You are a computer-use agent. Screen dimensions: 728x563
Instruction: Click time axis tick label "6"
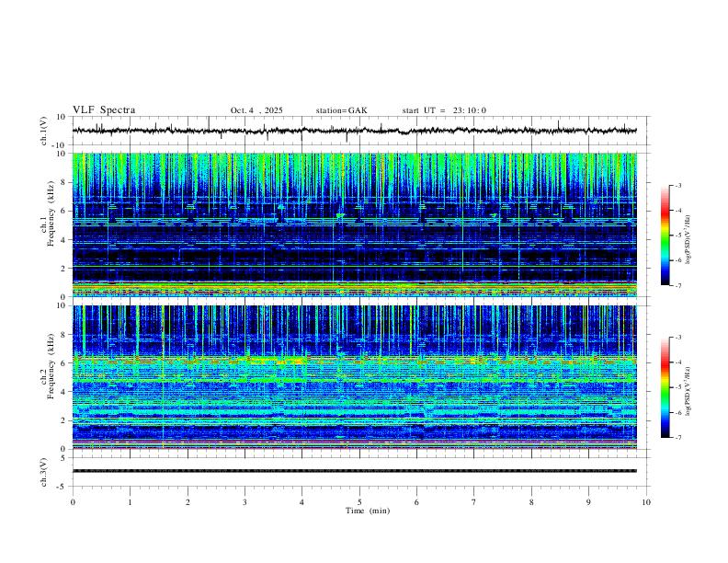coord(416,502)
